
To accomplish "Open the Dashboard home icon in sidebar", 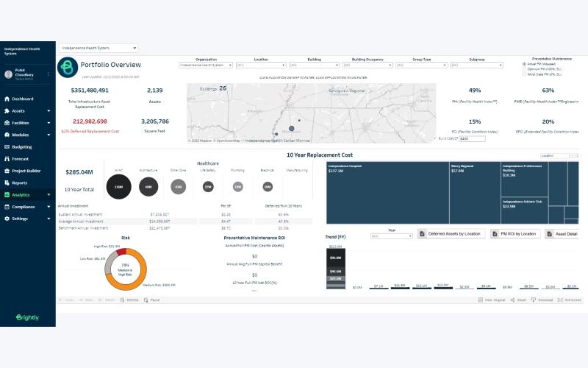I will point(7,99).
